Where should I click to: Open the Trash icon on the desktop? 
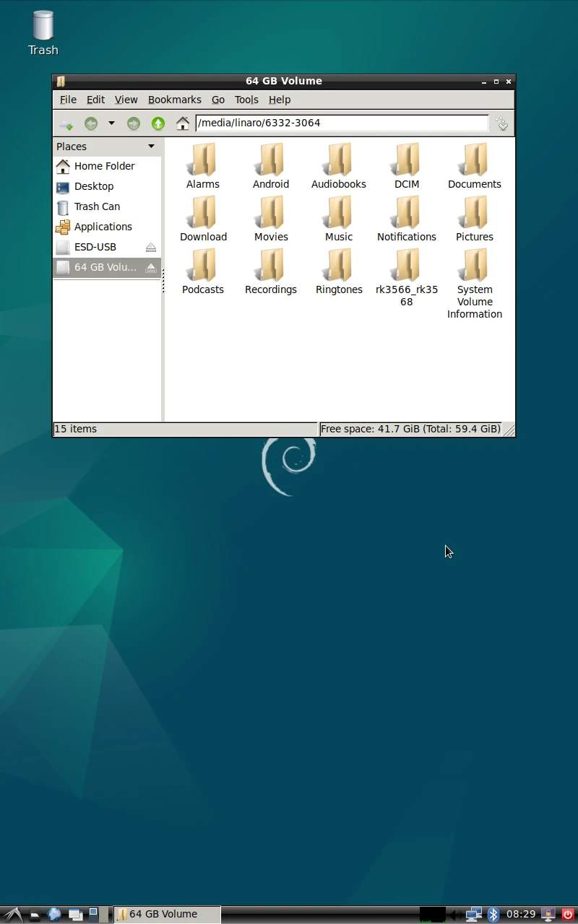click(x=43, y=32)
